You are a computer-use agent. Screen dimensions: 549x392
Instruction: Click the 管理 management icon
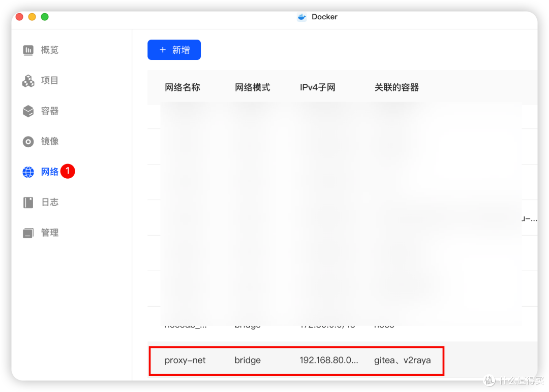(28, 233)
